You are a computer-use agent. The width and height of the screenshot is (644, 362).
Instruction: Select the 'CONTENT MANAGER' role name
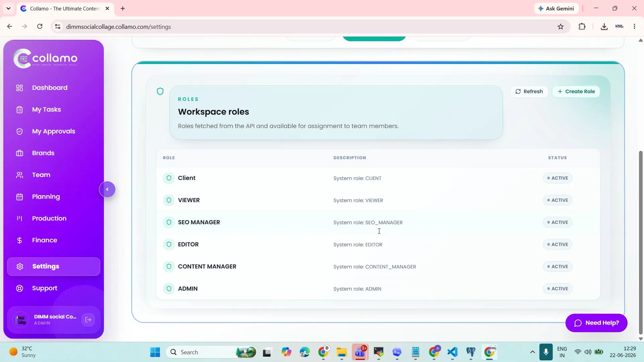(x=207, y=266)
